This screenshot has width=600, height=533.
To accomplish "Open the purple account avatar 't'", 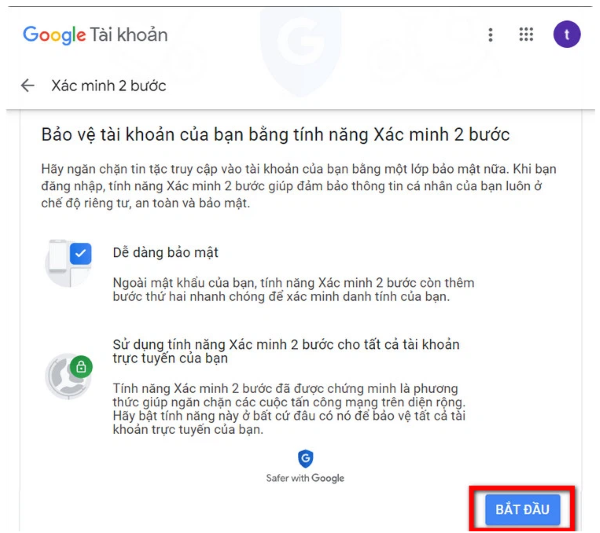I will point(567,34).
